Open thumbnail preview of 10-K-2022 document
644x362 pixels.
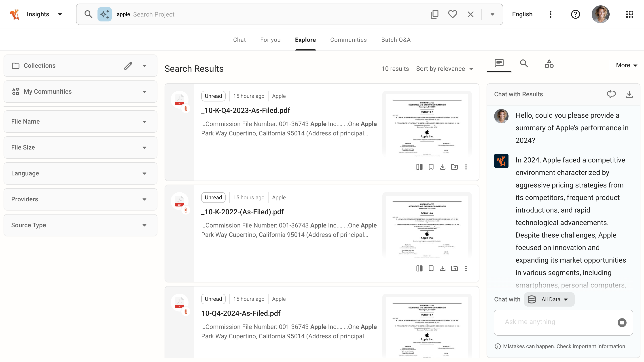point(427,226)
